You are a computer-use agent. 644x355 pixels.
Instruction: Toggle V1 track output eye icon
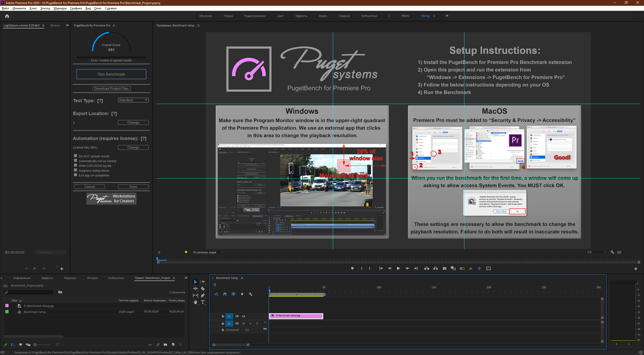point(244,316)
